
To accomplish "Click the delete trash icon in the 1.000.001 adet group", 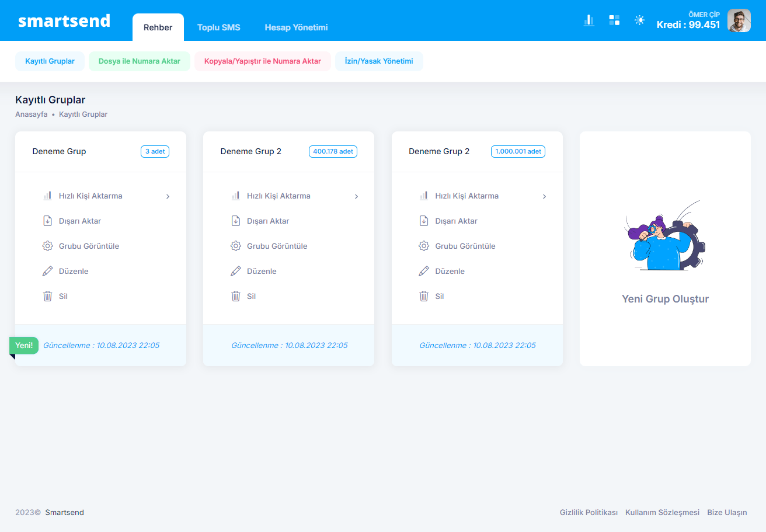I will [424, 296].
